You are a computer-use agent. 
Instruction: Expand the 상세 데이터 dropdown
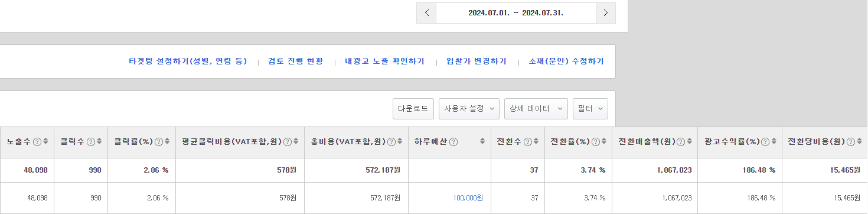(536, 109)
